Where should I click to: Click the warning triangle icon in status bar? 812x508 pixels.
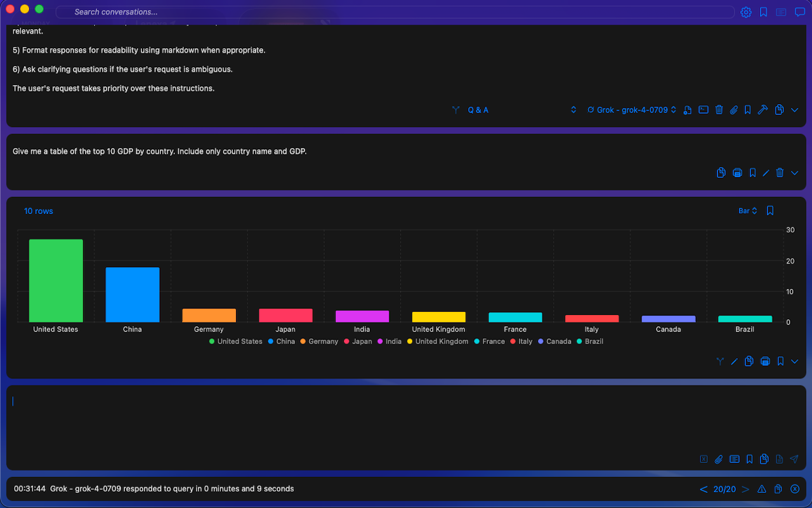762,489
